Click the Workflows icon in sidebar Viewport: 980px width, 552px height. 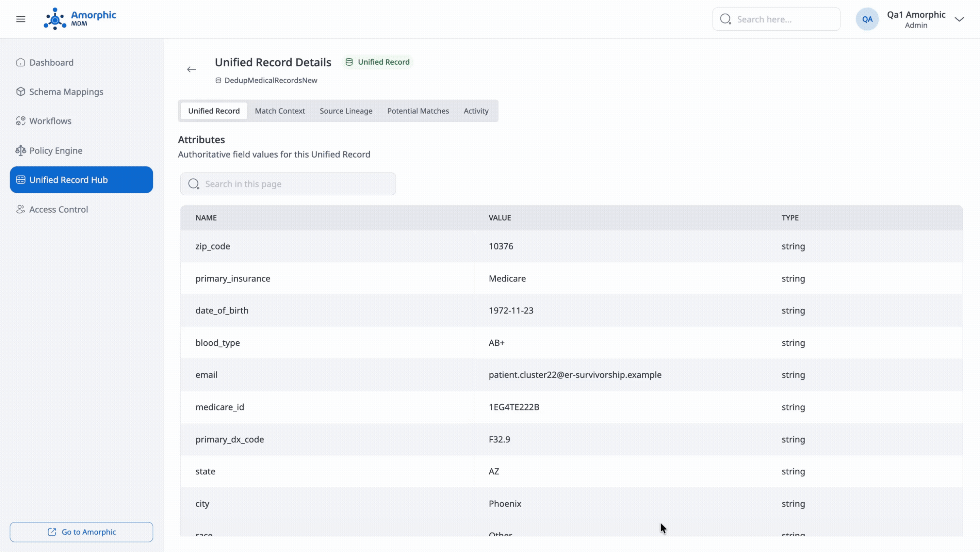[x=20, y=121]
